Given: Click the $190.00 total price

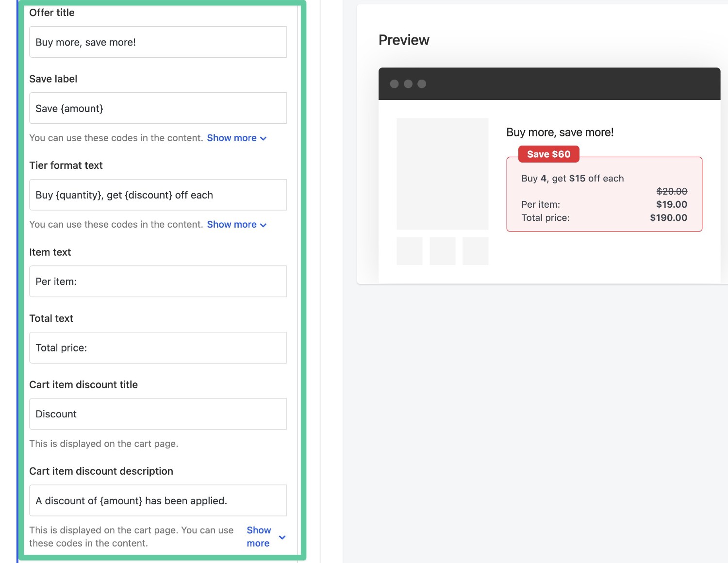Looking at the screenshot, I should 669,217.
